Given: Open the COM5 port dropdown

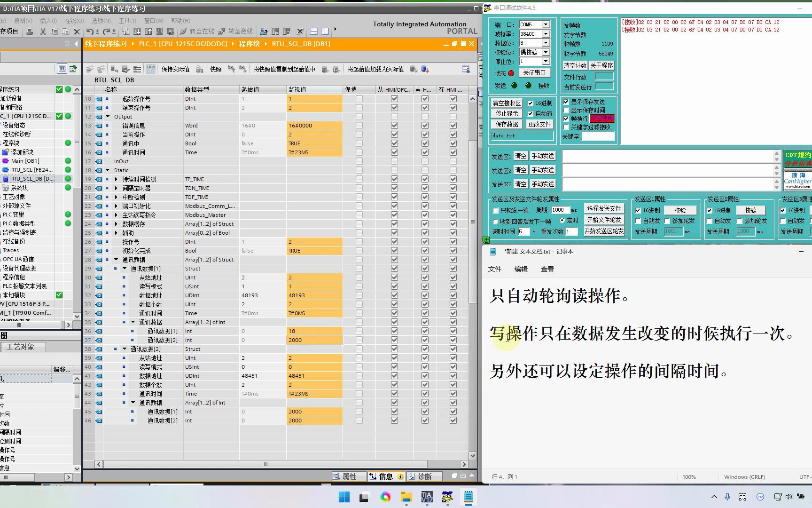Looking at the screenshot, I should [547, 24].
